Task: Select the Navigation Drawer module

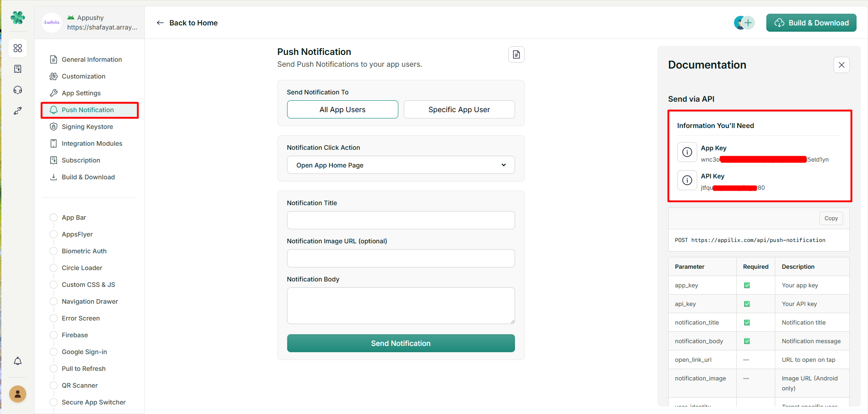Action: (x=89, y=301)
